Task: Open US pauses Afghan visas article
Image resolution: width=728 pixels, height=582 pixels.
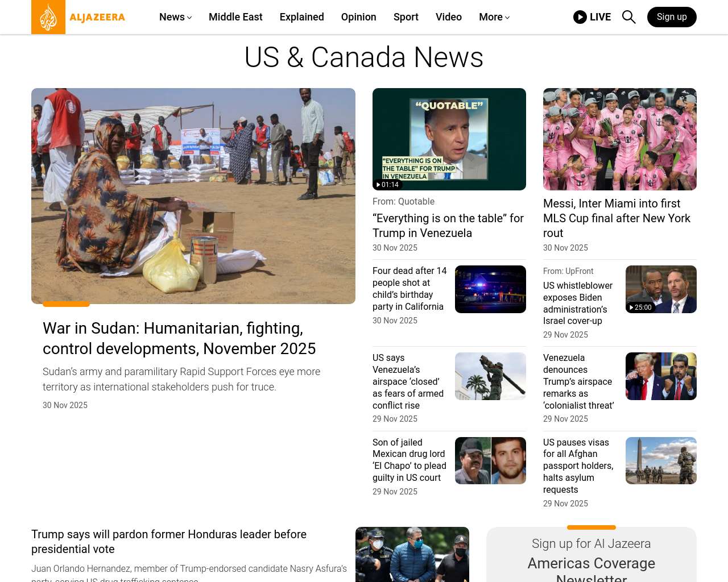Action: [578, 466]
